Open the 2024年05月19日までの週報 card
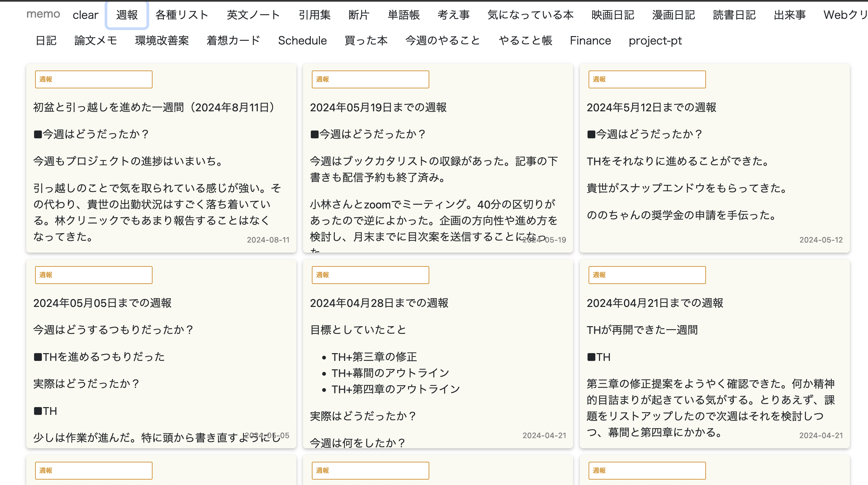 (378, 107)
